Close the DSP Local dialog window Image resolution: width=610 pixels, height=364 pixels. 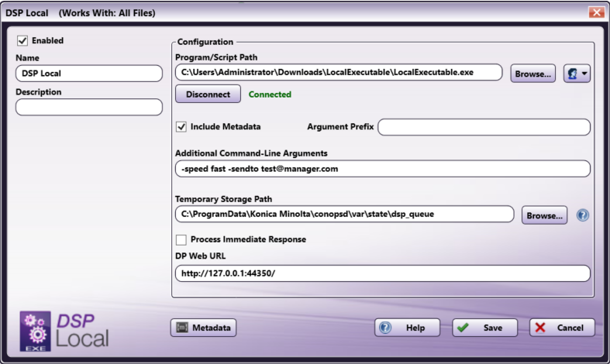click(595, 12)
